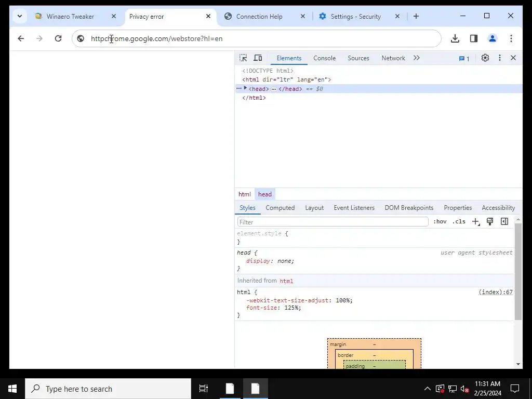Screen dimensions: 532x399
Task: Select the closing html tag line
Action: pos(254,98)
